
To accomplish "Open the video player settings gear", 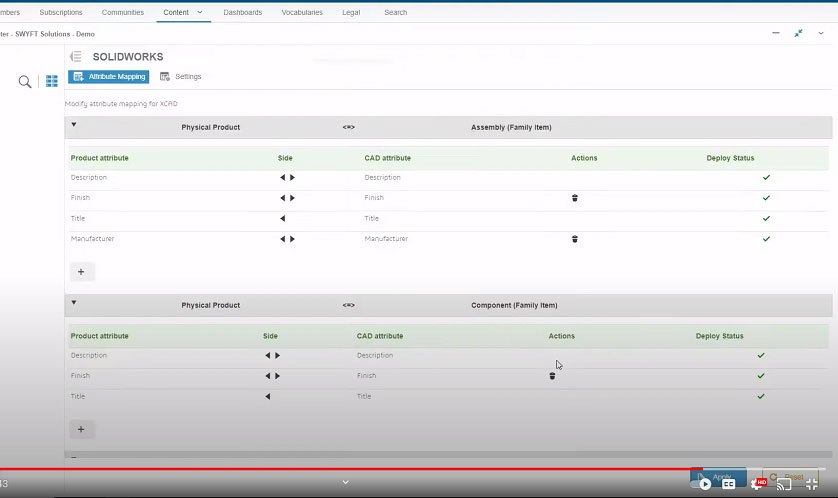I will click(x=757, y=484).
